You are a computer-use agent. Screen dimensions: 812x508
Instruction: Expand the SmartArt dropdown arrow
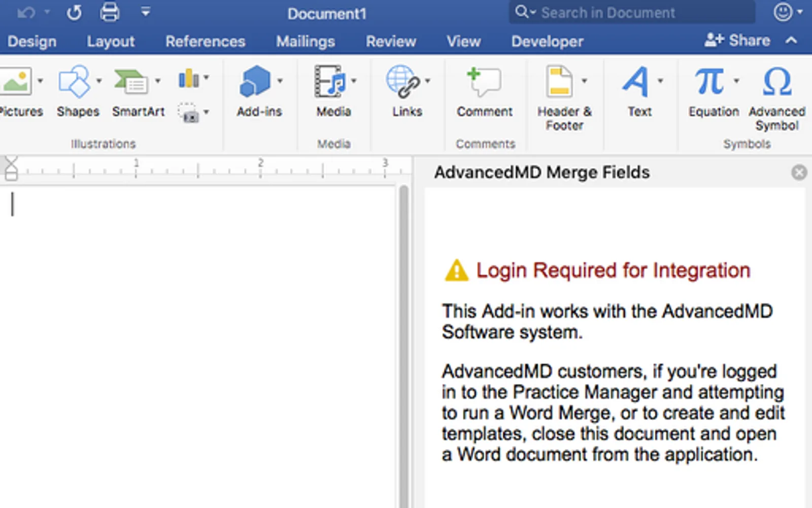[158, 81]
